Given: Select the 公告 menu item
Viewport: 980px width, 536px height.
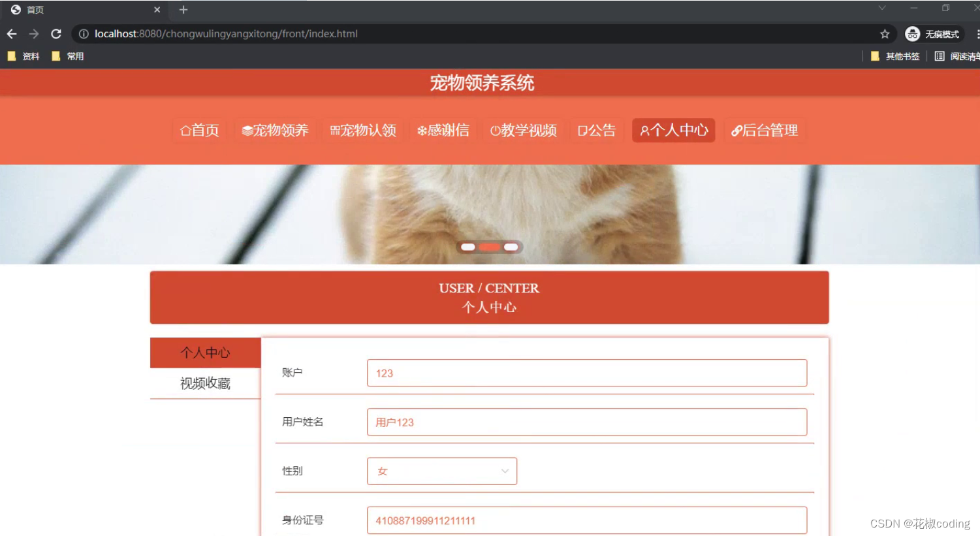Looking at the screenshot, I should pyautogui.click(x=597, y=130).
